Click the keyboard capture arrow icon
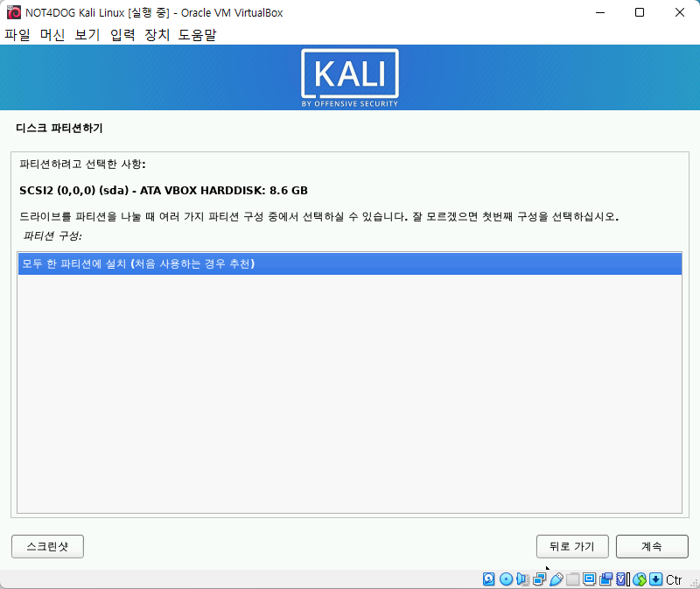This screenshot has width=700, height=589. [655, 579]
